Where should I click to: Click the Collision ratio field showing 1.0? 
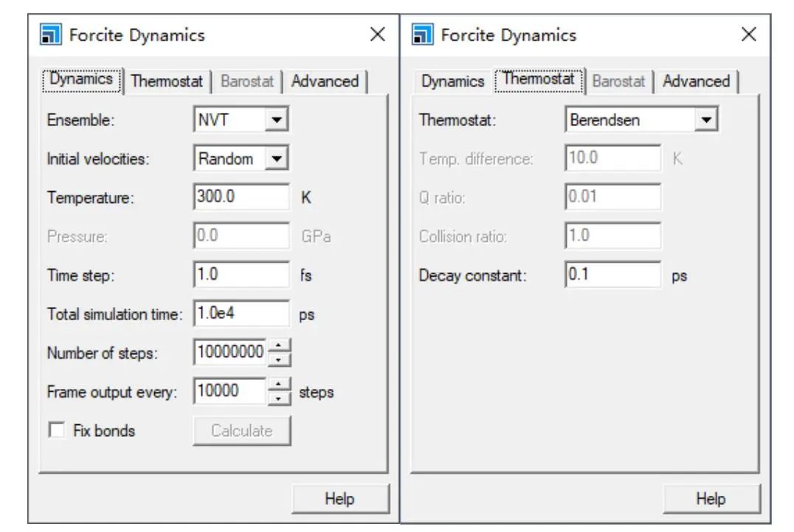(612, 235)
